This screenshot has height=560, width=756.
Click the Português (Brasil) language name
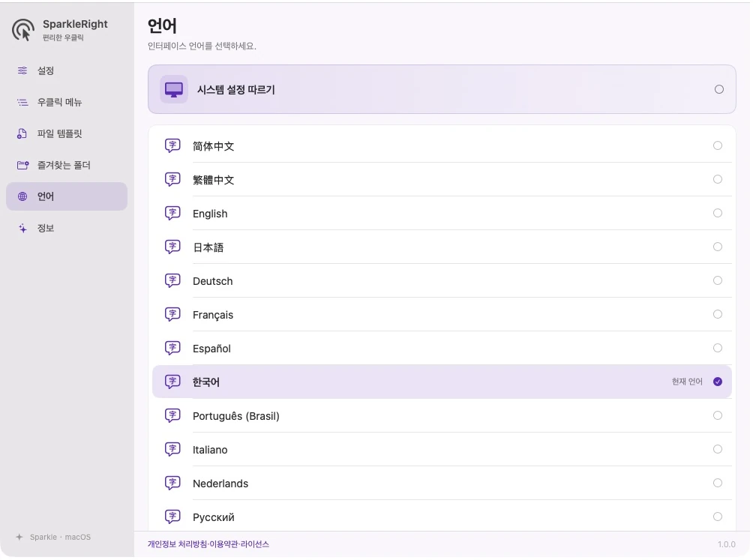[236, 416]
